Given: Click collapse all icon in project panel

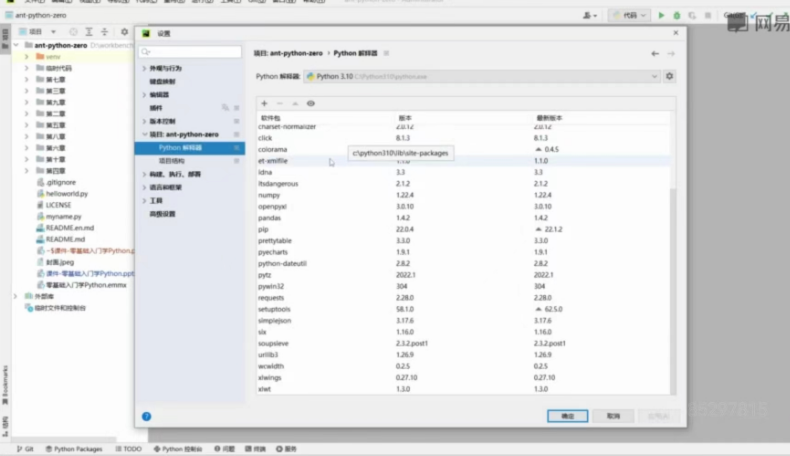Looking at the screenshot, I should point(104,32).
